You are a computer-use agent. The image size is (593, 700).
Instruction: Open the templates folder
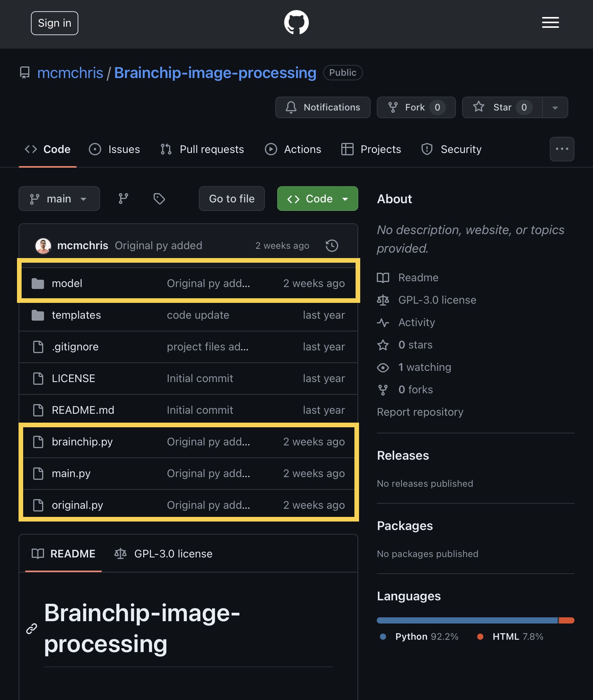pos(76,315)
